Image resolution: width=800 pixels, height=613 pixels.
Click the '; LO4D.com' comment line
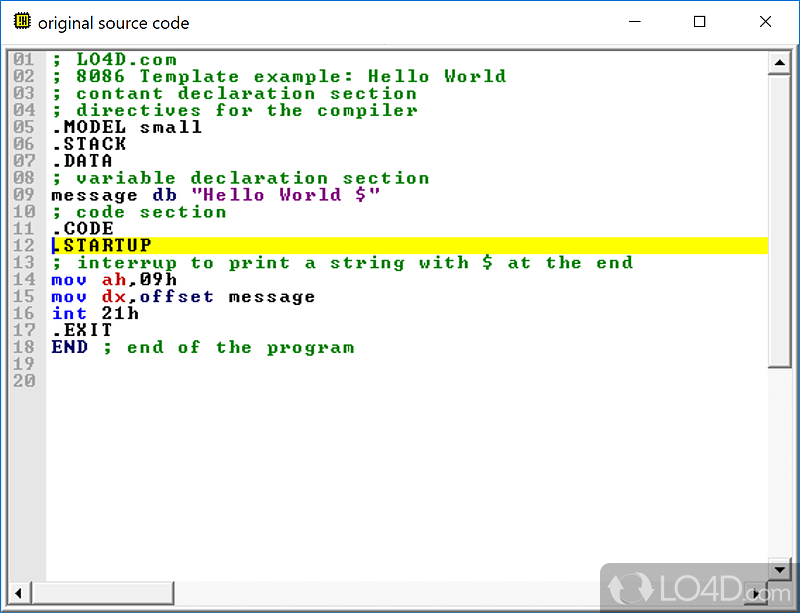click(x=114, y=60)
